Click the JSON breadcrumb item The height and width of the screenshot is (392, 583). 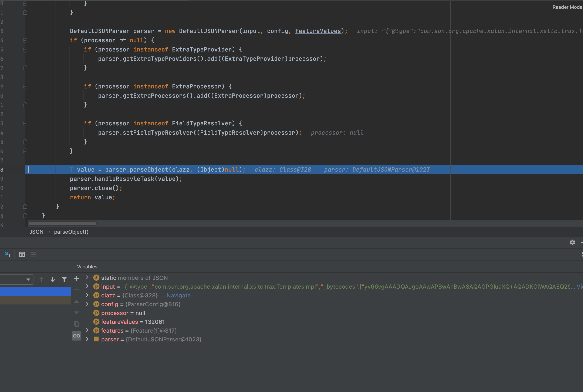[x=37, y=232]
